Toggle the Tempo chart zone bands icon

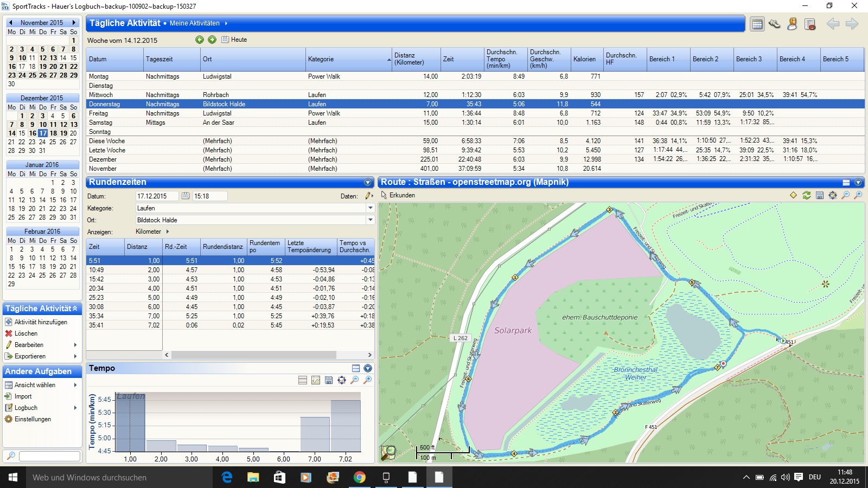[303, 380]
